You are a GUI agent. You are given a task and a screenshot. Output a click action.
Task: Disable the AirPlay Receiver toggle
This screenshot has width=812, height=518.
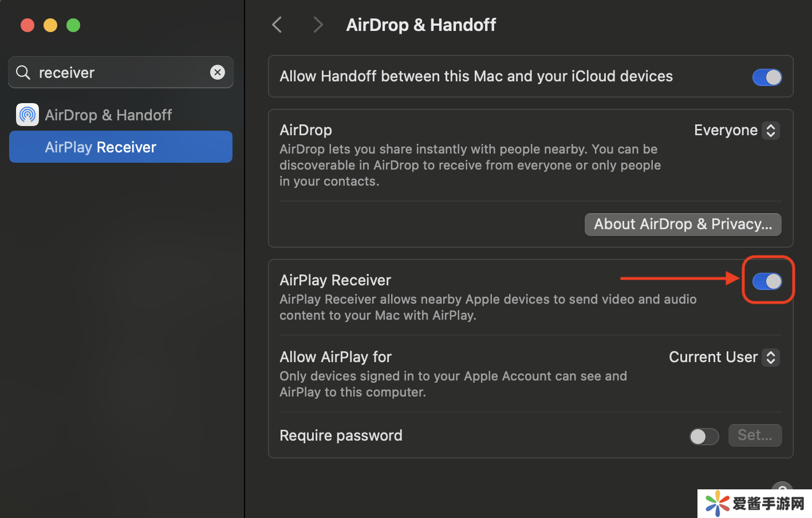(767, 281)
